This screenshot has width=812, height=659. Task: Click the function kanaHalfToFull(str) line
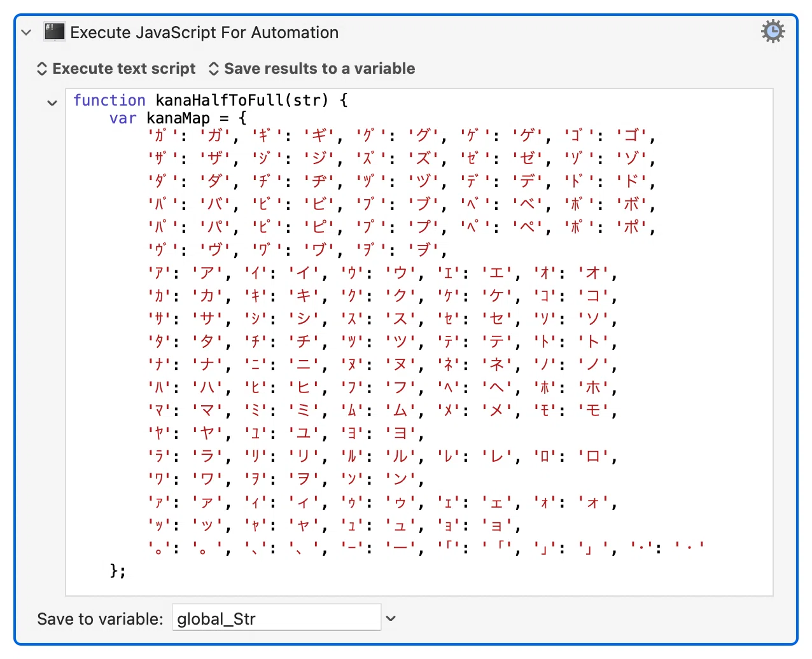(x=211, y=101)
